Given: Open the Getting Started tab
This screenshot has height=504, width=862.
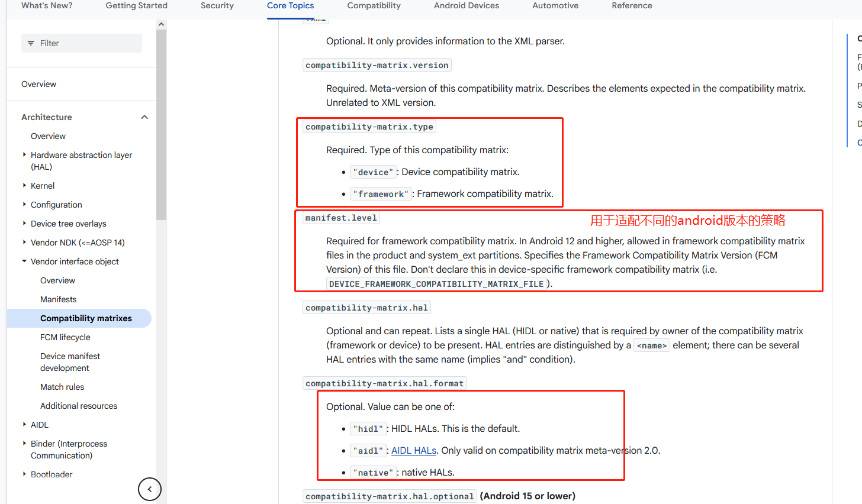Looking at the screenshot, I should point(136,6).
